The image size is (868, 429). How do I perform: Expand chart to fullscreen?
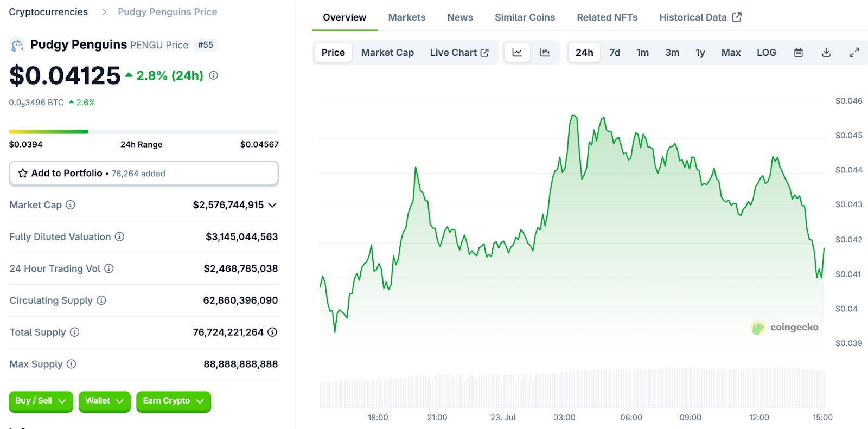click(854, 53)
